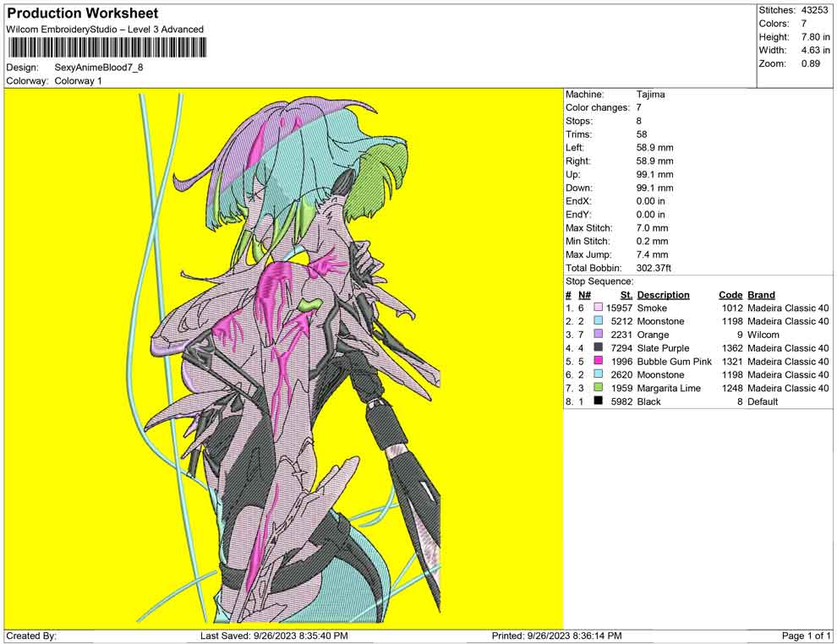837x644 pixels.
Task: Select the Max Stitch value "7.0 mm"
Action: pos(653,228)
